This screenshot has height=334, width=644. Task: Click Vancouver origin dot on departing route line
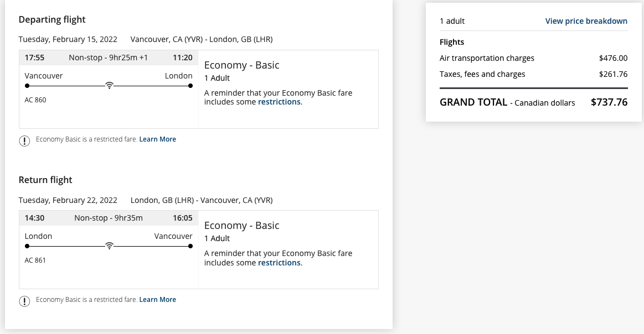pos(27,86)
